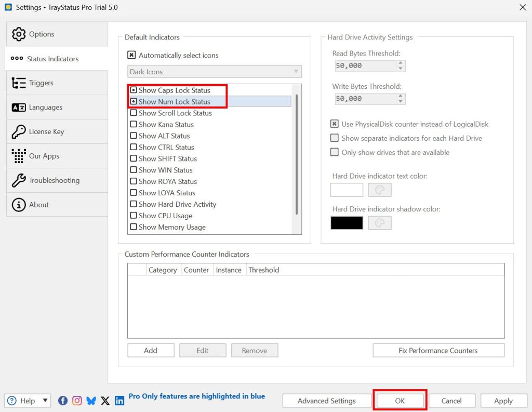Click the Triggers list icon

[x=19, y=83]
